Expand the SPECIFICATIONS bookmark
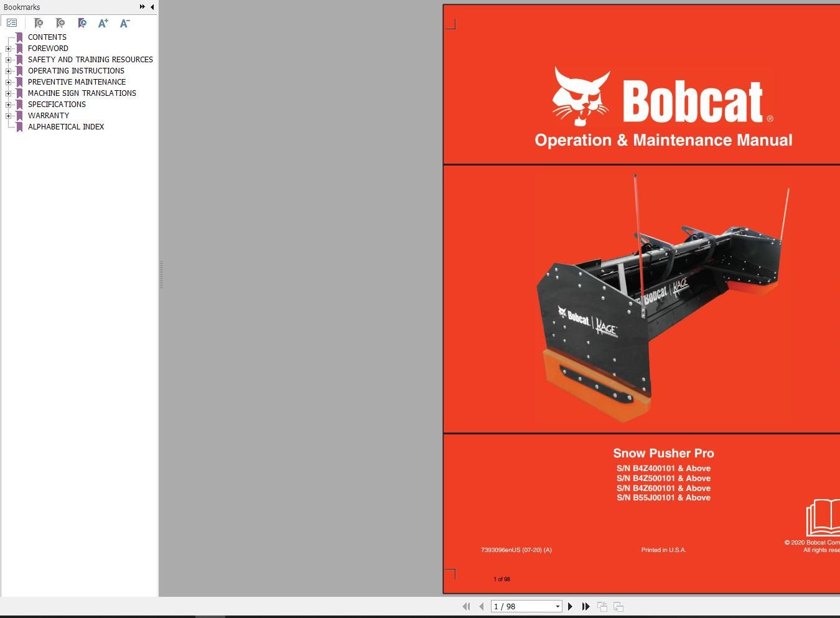This screenshot has height=618, width=840. click(x=7, y=105)
